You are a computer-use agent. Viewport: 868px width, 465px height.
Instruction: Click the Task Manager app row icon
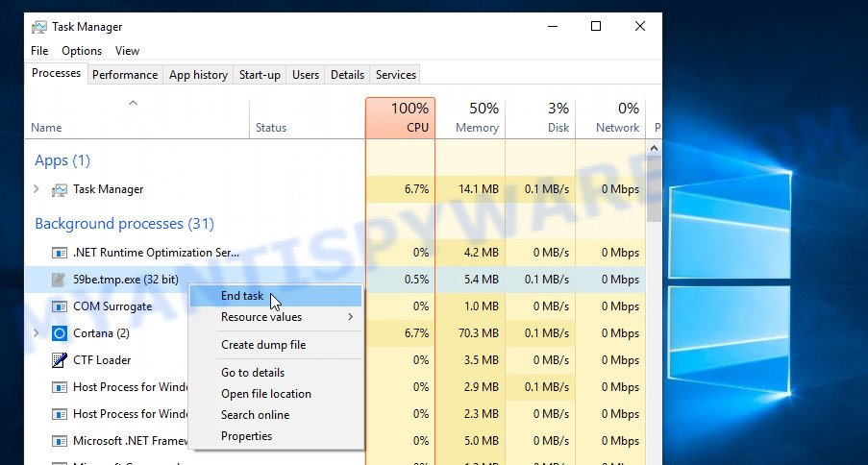pos(60,189)
